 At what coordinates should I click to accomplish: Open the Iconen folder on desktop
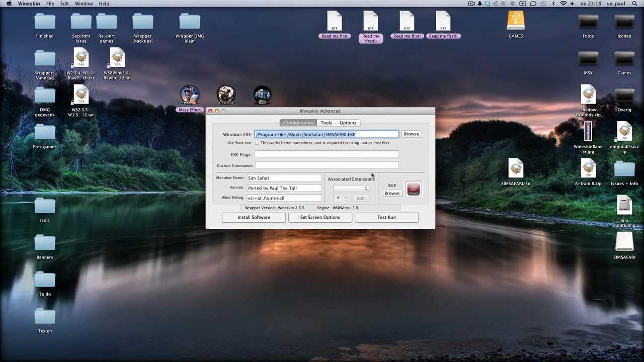point(624,22)
